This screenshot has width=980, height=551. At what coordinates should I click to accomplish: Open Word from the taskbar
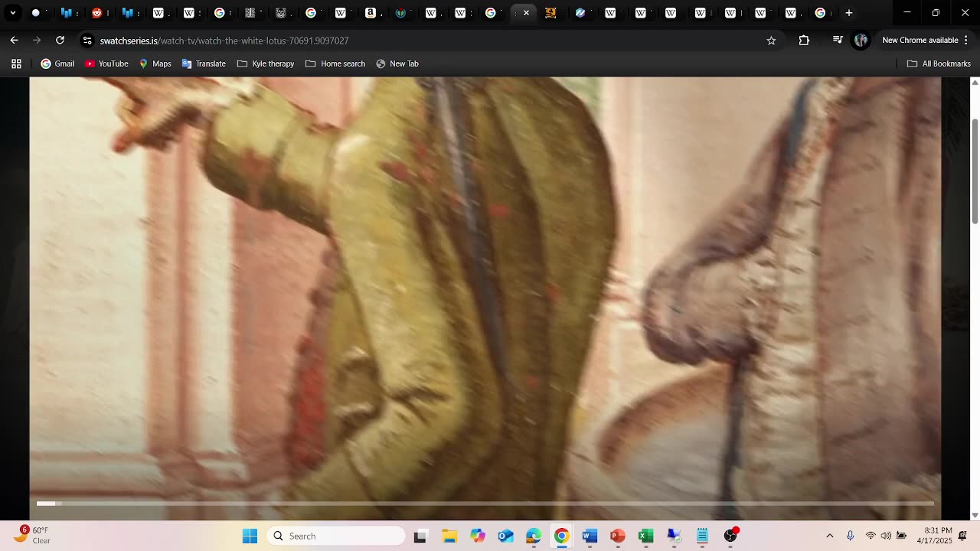click(590, 536)
